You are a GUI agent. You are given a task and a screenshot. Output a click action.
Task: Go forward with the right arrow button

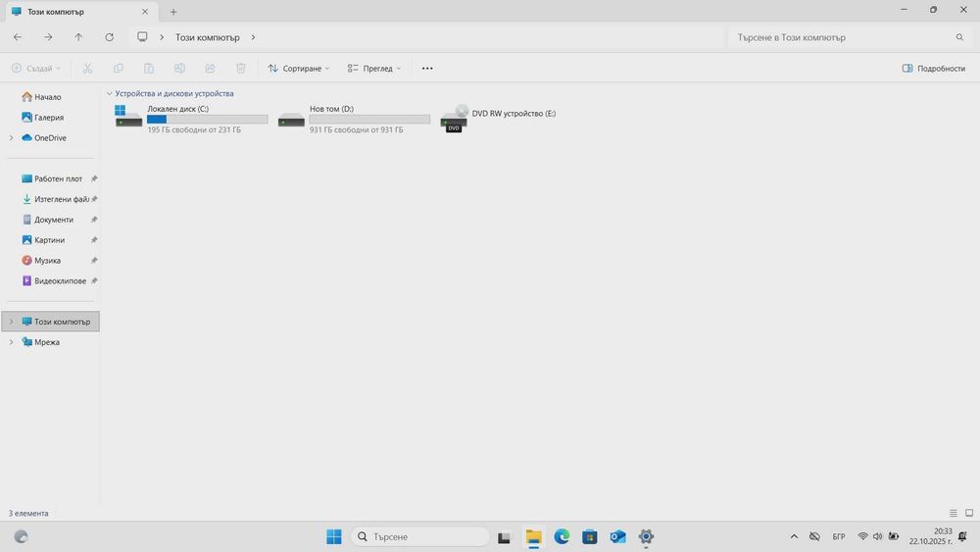(x=48, y=37)
